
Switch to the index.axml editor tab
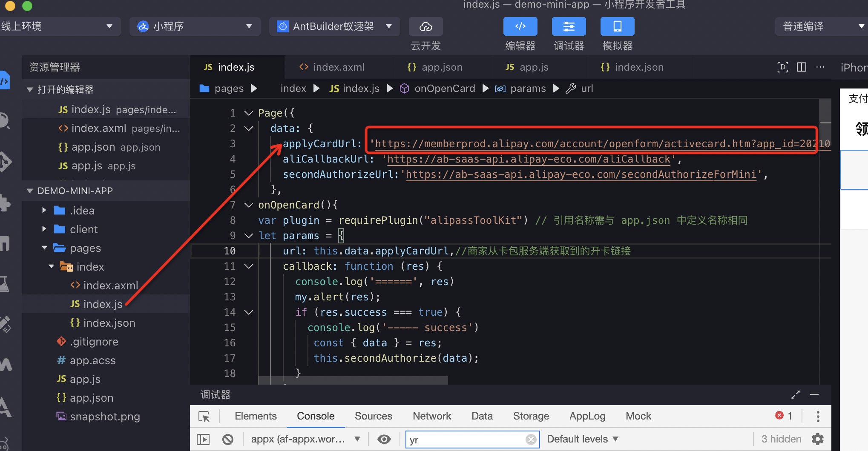point(332,67)
